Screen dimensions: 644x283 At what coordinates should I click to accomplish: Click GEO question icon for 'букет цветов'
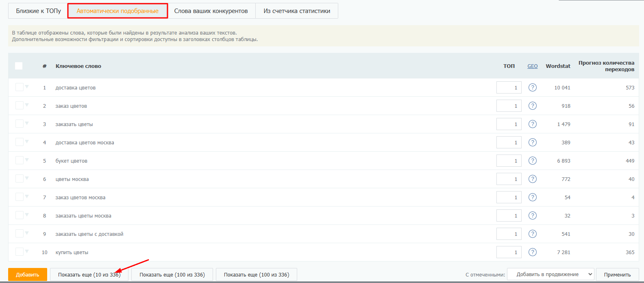pyautogui.click(x=532, y=161)
